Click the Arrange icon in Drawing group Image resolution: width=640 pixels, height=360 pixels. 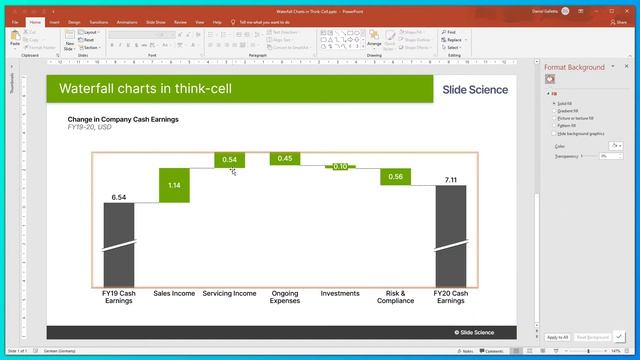click(x=374, y=36)
